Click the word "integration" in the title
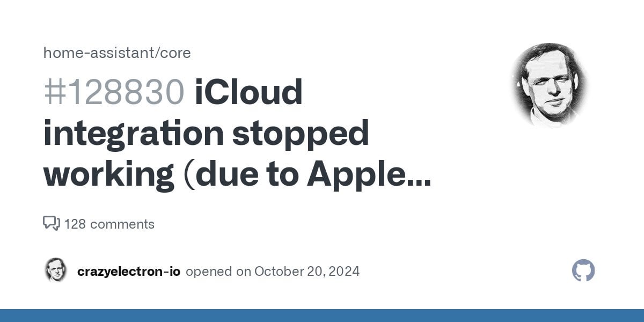The image size is (644, 322). click(133, 134)
